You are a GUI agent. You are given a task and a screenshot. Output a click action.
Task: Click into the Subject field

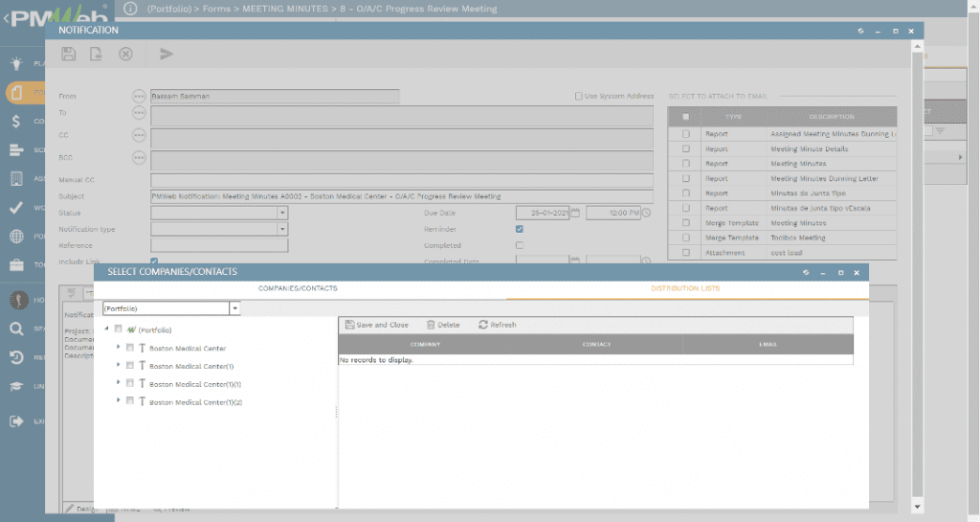coord(402,197)
